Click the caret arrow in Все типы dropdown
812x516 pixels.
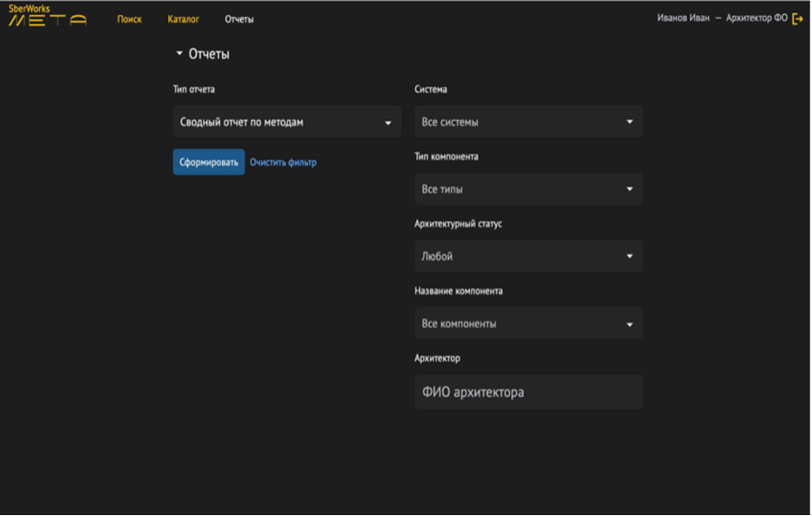coord(630,189)
